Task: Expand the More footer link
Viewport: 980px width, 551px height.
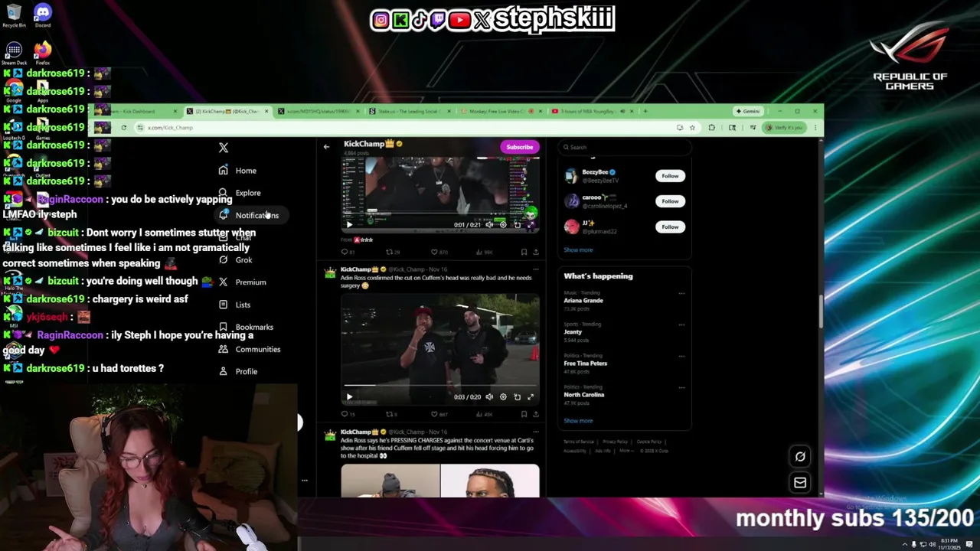Action: (626, 451)
